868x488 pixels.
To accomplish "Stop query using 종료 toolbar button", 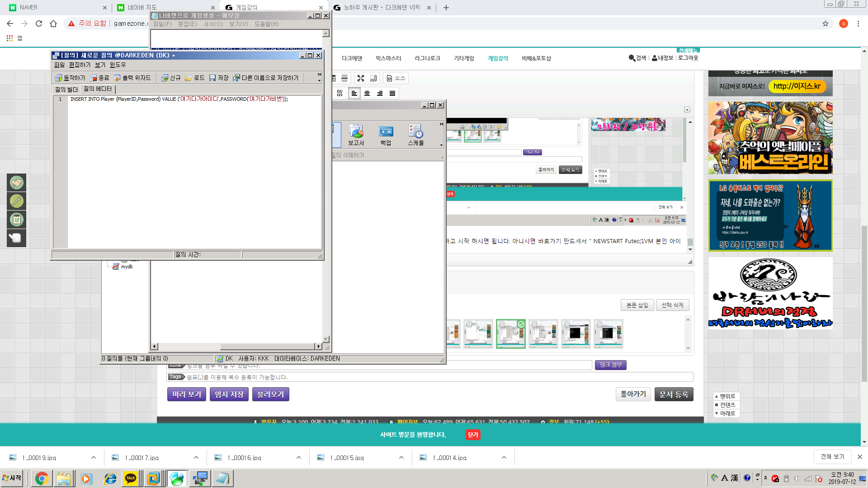I will tap(99, 78).
